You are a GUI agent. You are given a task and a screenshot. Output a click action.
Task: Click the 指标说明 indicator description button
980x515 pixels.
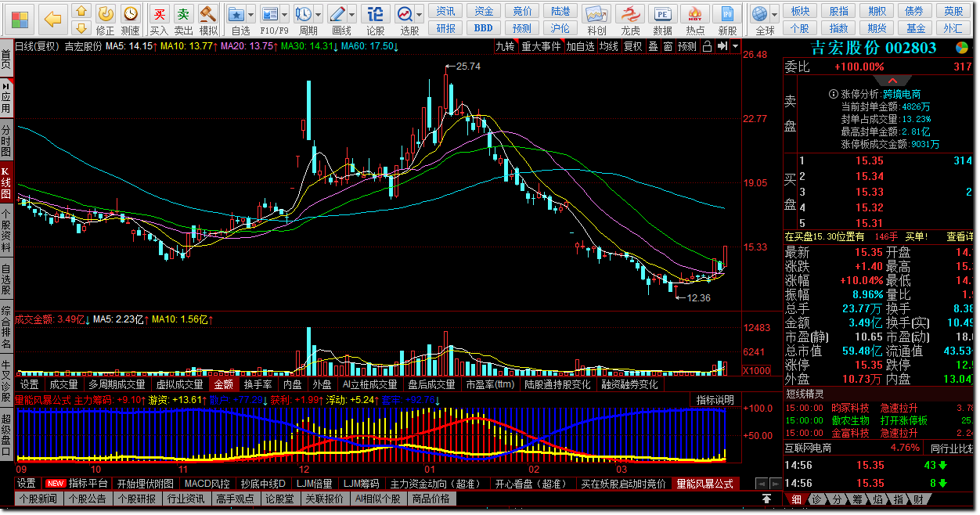pos(715,399)
